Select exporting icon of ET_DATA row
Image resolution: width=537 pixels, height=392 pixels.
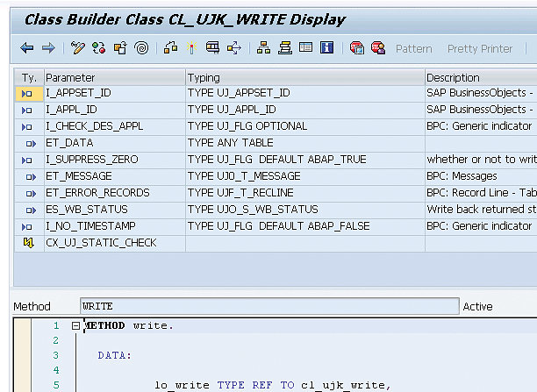(31, 144)
